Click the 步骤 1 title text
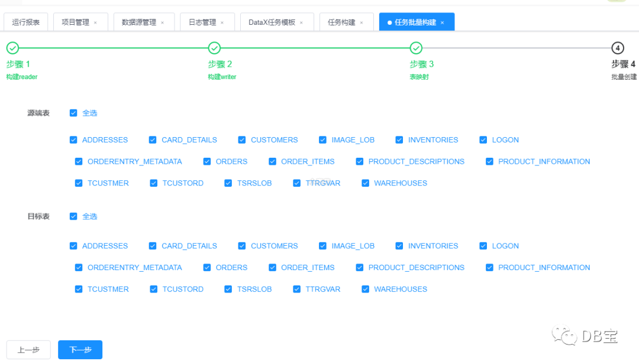This screenshot has height=364, width=639. [x=18, y=64]
